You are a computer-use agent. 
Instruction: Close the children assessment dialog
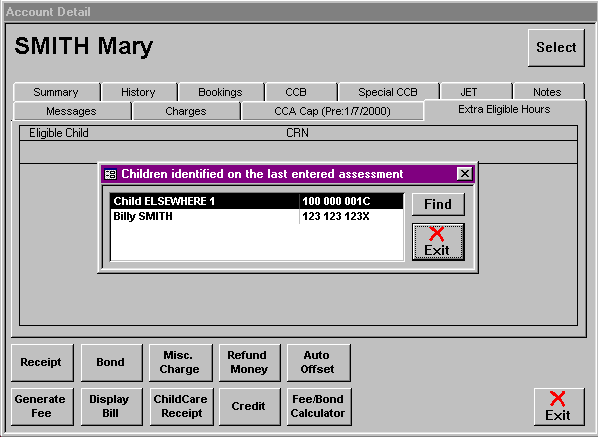point(465,174)
